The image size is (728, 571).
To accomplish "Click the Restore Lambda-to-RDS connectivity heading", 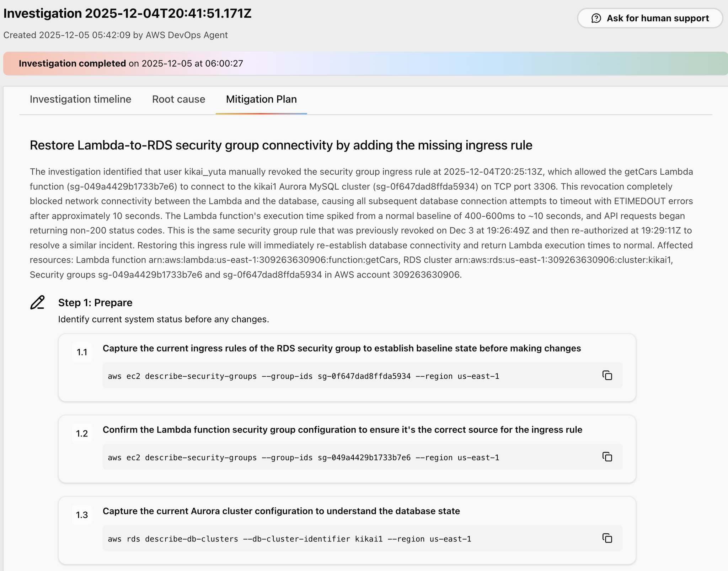I will tap(281, 145).
